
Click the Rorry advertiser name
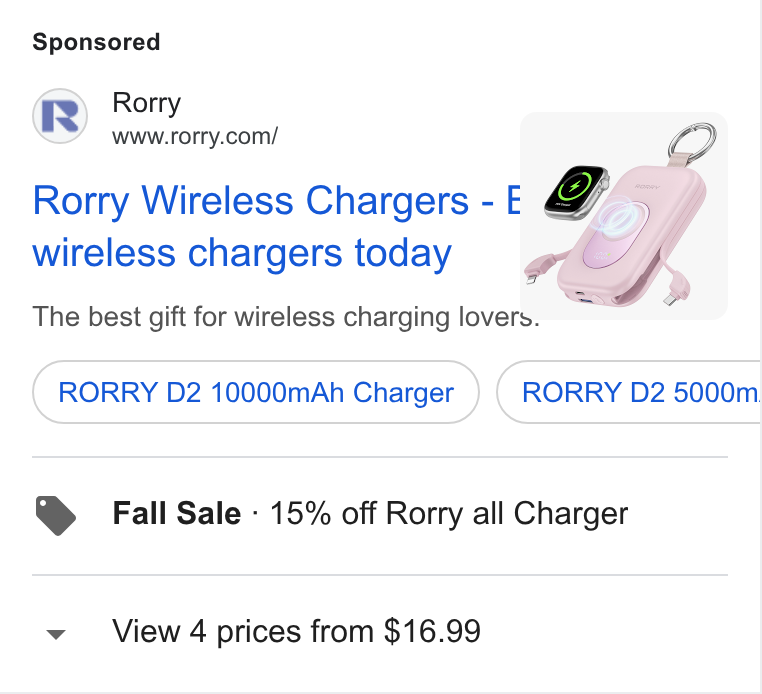coord(146,103)
